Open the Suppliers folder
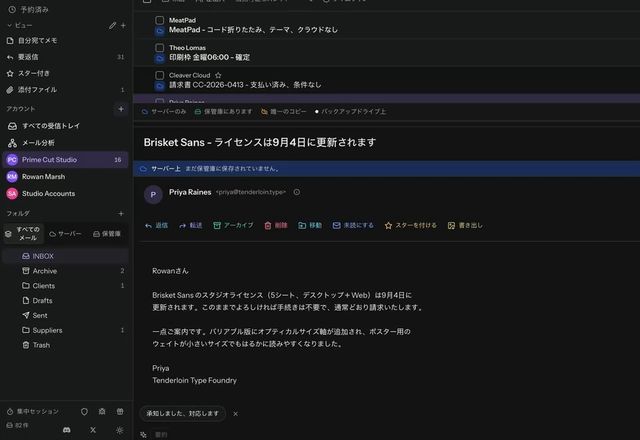This screenshot has height=440, width=640. 65,330
